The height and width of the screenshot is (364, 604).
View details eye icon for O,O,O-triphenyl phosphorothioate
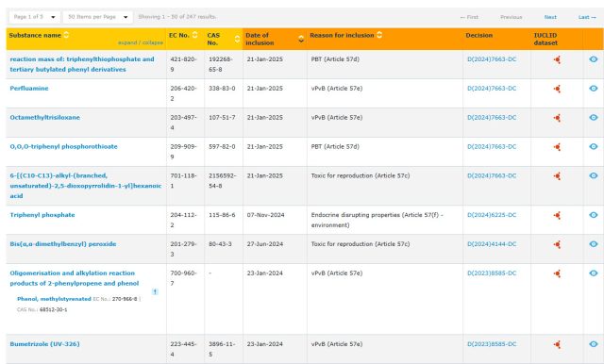pyautogui.click(x=594, y=146)
